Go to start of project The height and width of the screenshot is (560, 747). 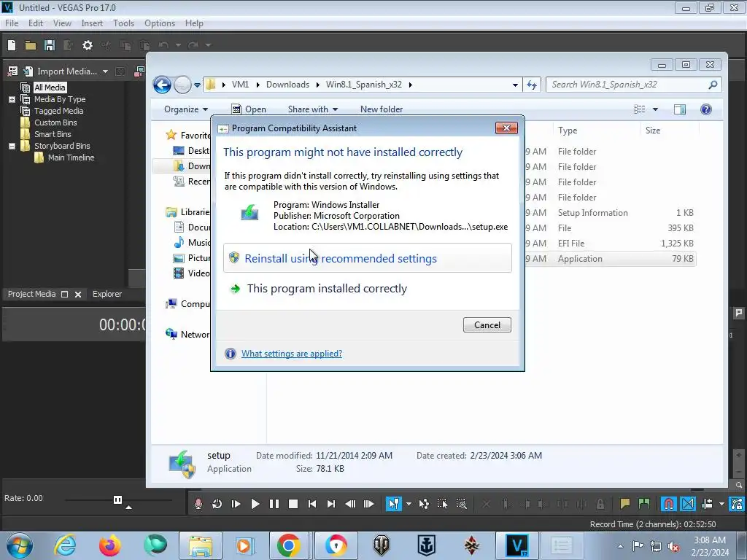pos(312,504)
